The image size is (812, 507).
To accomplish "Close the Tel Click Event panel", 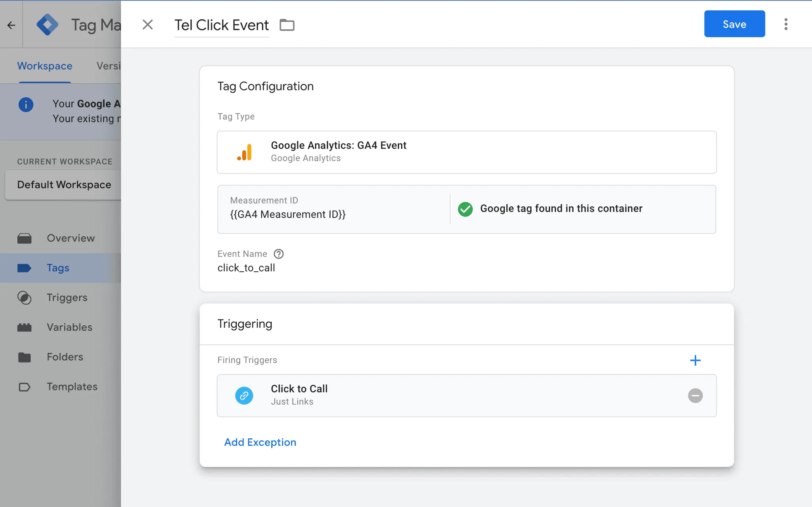I will point(147,25).
